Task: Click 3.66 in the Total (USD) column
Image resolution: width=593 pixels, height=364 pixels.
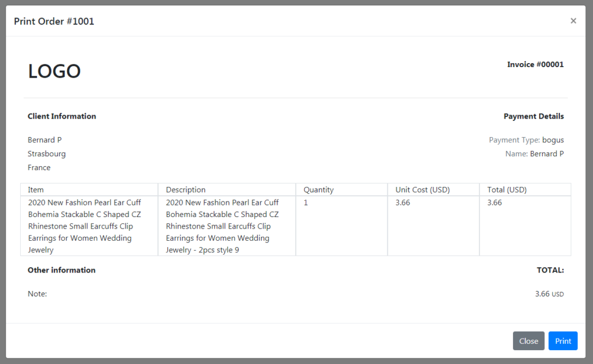Action: tap(495, 203)
